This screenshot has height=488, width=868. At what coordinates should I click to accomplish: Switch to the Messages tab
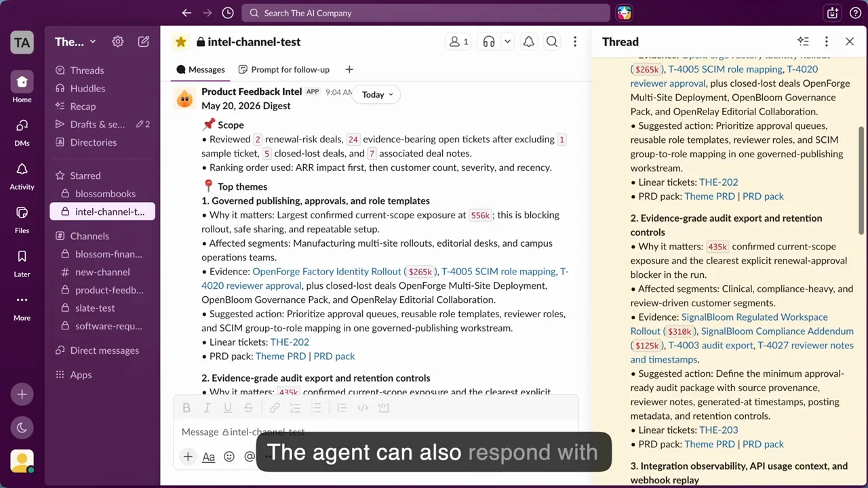click(x=201, y=69)
